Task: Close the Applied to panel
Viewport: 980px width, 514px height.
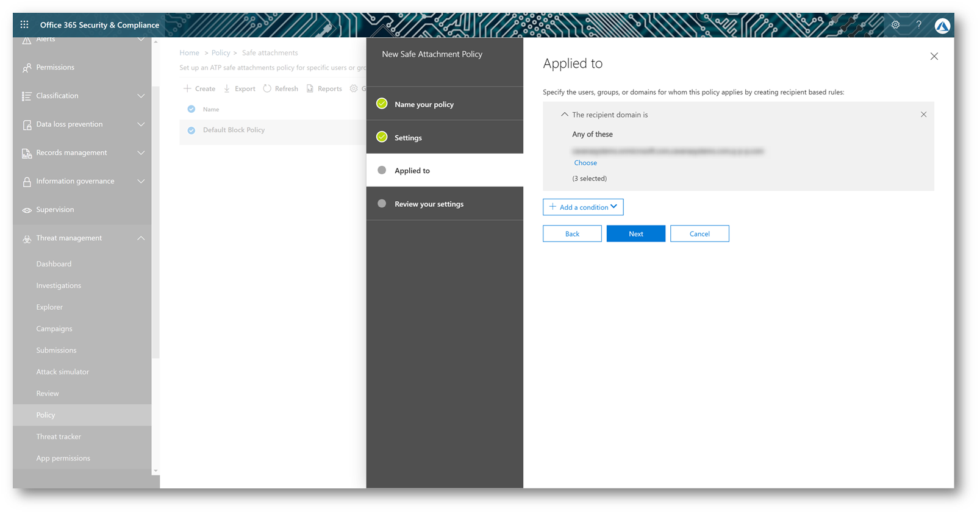Action: tap(934, 56)
